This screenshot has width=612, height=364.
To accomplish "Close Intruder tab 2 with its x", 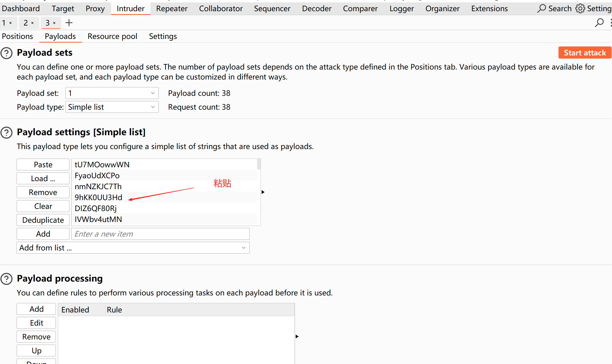I will [32, 23].
